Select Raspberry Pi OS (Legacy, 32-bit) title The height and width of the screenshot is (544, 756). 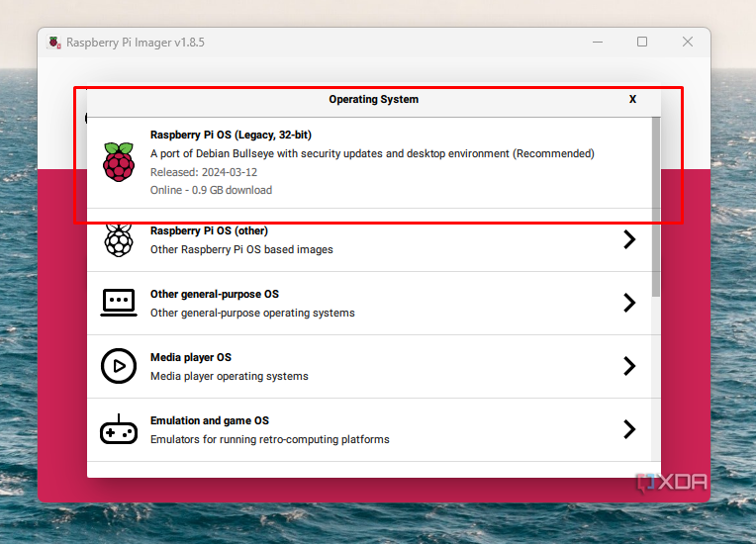click(x=231, y=135)
